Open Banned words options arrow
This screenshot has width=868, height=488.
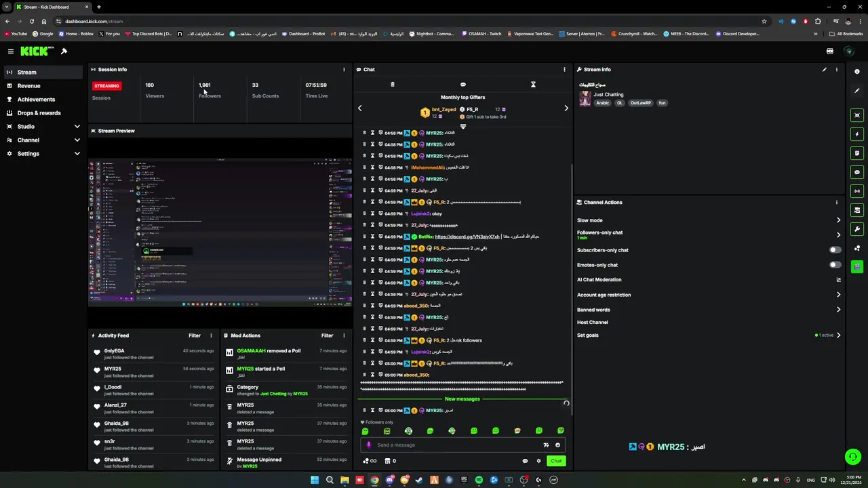click(x=838, y=310)
